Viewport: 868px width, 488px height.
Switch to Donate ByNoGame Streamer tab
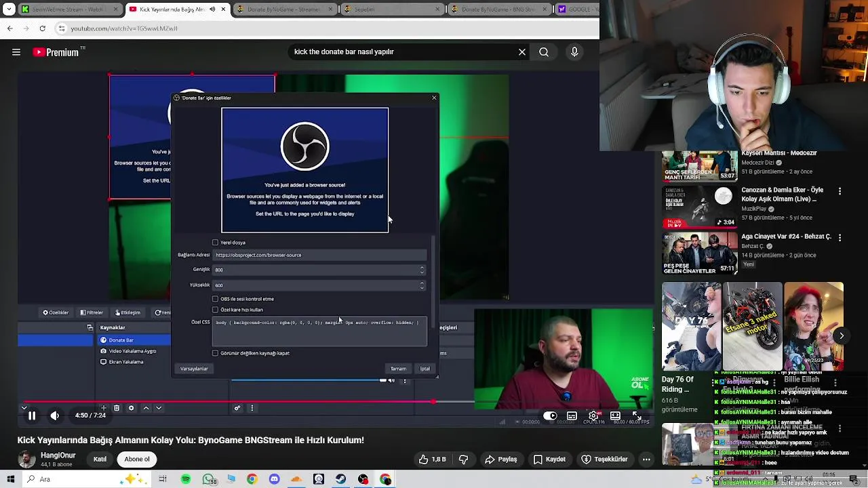(285, 9)
